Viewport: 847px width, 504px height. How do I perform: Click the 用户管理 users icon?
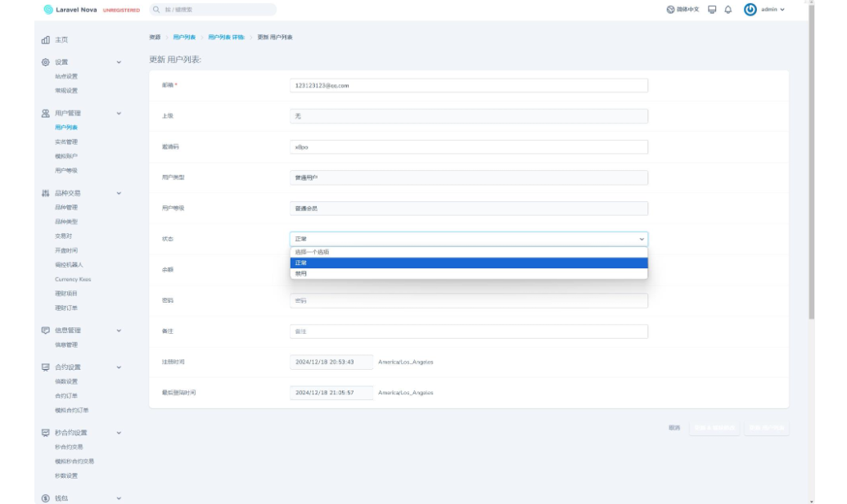coord(46,113)
